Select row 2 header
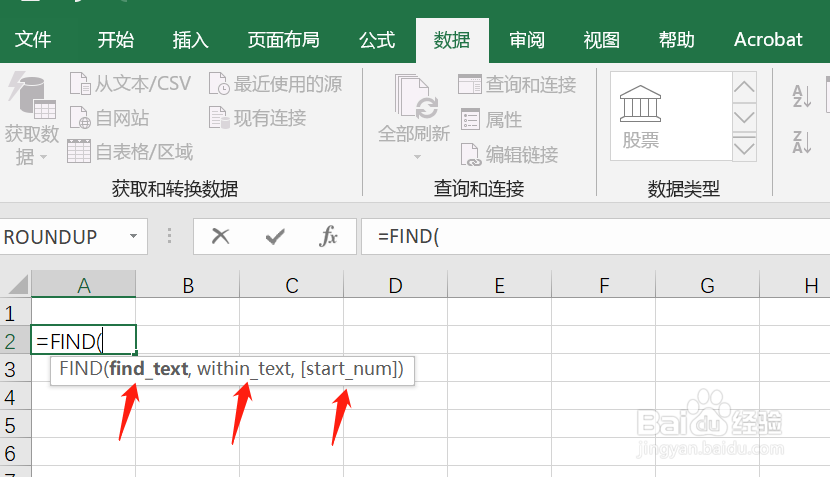This screenshot has height=477, width=830. (x=15, y=340)
